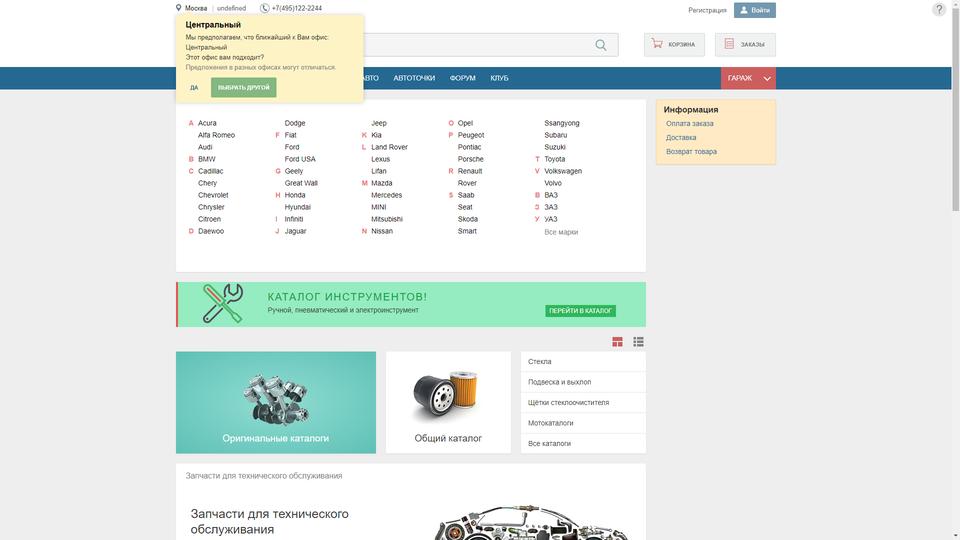
Task: Select the Cadillac brand
Action: (211, 171)
